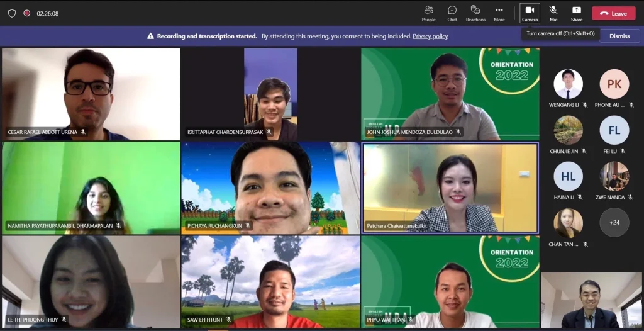Image resolution: width=644 pixels, height=331 pixels.
Task: Click the PK avatar for Phone Au
Action: tap(614, 84)
